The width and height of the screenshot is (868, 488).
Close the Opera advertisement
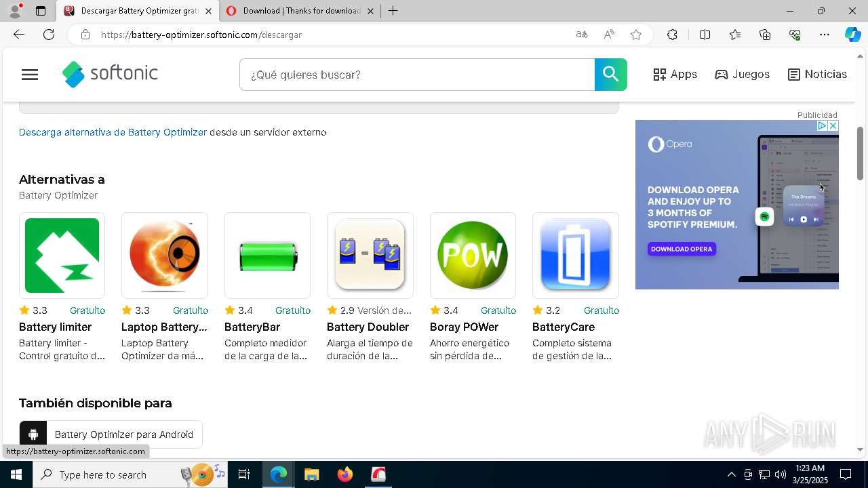[x=833, y=126]
